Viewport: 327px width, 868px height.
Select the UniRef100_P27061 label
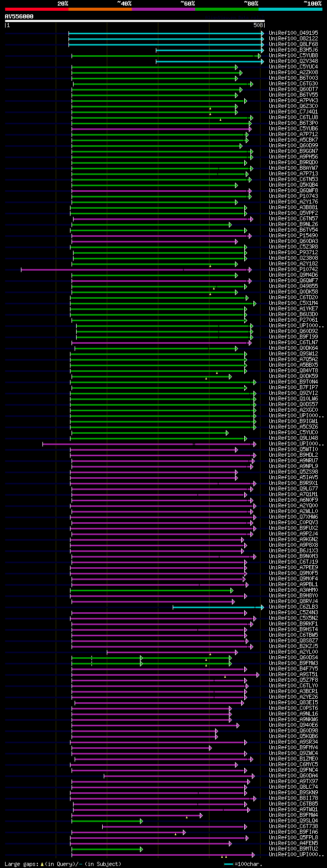(x=293, y=320)
